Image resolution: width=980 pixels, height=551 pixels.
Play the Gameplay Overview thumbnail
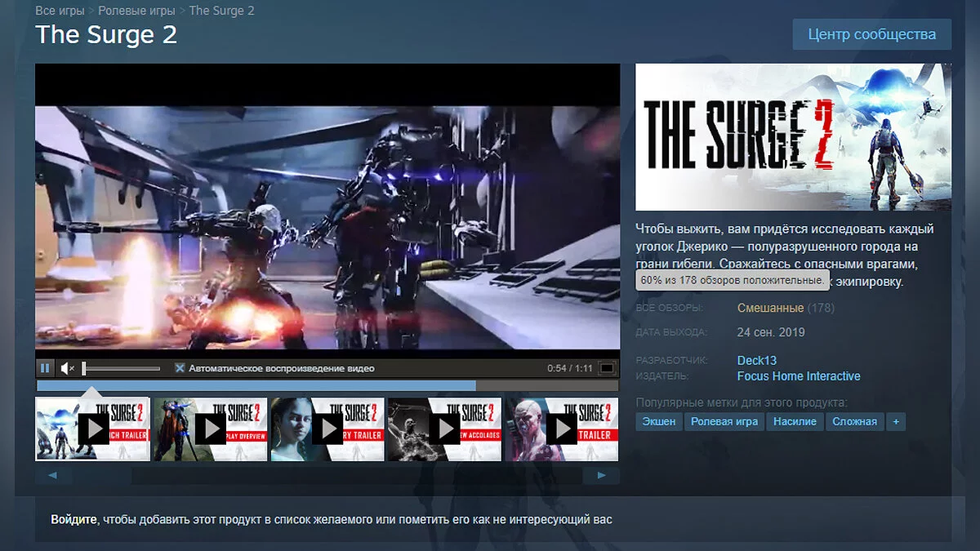point(210,429)
